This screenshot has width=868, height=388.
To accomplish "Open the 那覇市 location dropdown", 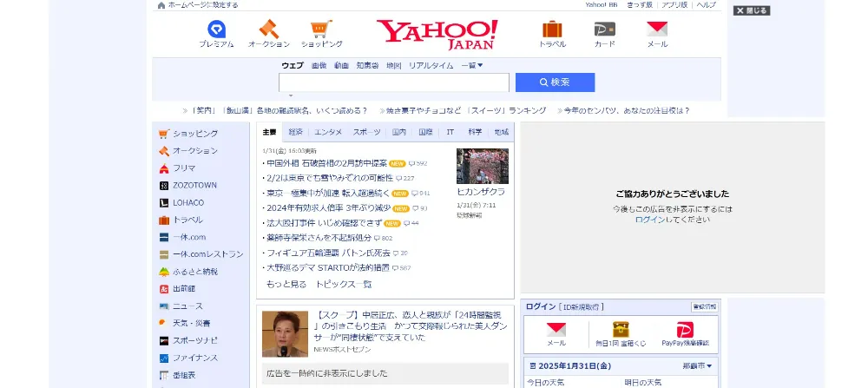I will (x=697, y=365).
